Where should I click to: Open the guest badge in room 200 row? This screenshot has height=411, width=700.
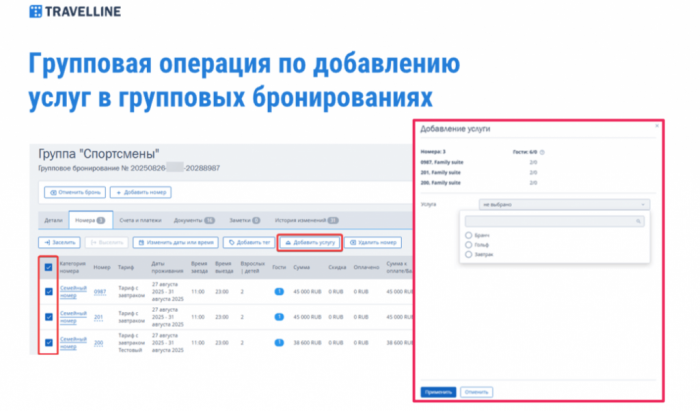(279, 343)
